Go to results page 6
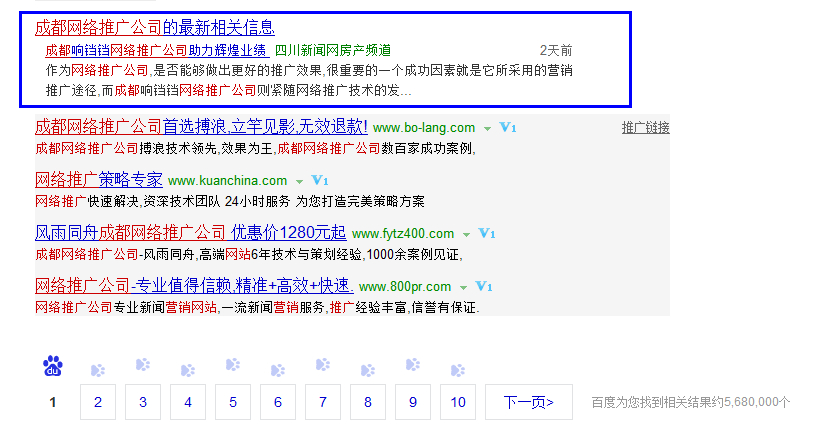This screenshot has width=816, height=434. tap(278, 402)
